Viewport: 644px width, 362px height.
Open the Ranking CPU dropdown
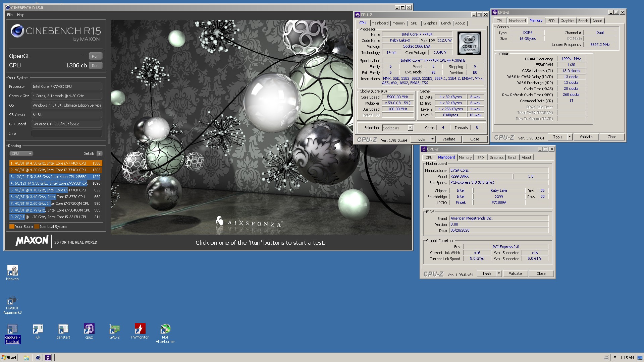coord(21,154)
